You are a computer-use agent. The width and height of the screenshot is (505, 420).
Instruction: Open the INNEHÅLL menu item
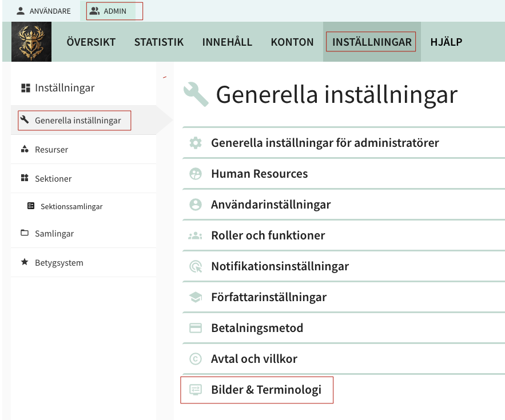(226, 41)
